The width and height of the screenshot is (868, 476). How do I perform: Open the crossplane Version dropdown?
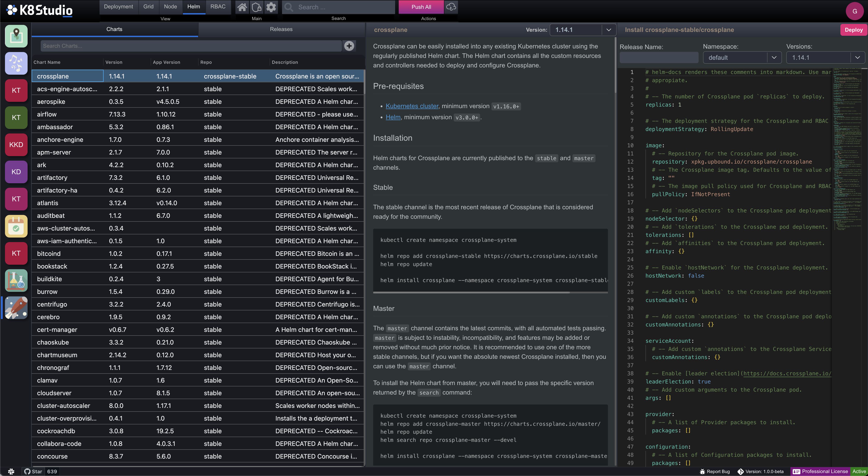click(583, 30)
